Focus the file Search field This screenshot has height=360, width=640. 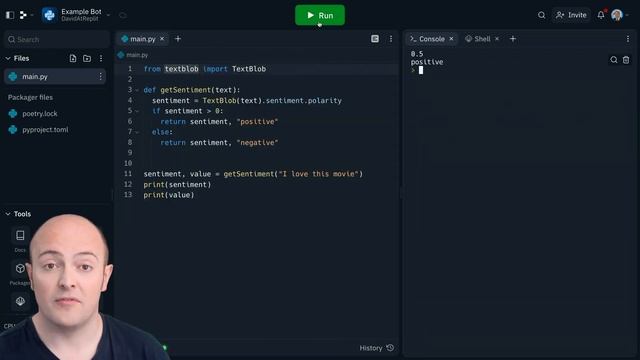(57, 40)
